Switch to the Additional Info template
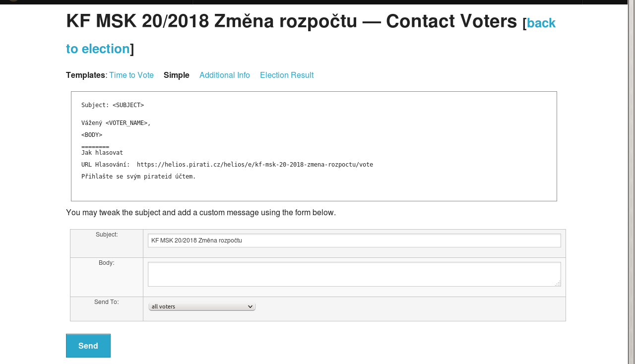 pos(225,75)
